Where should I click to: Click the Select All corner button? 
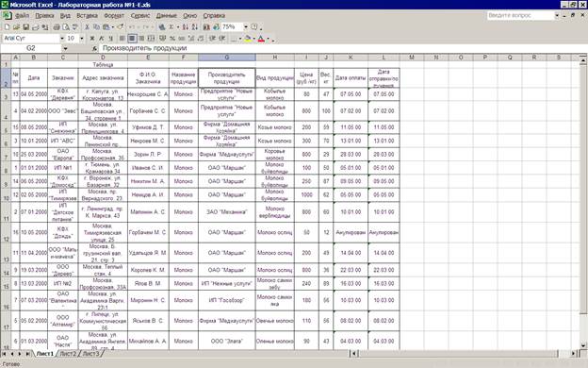[6, 57]
